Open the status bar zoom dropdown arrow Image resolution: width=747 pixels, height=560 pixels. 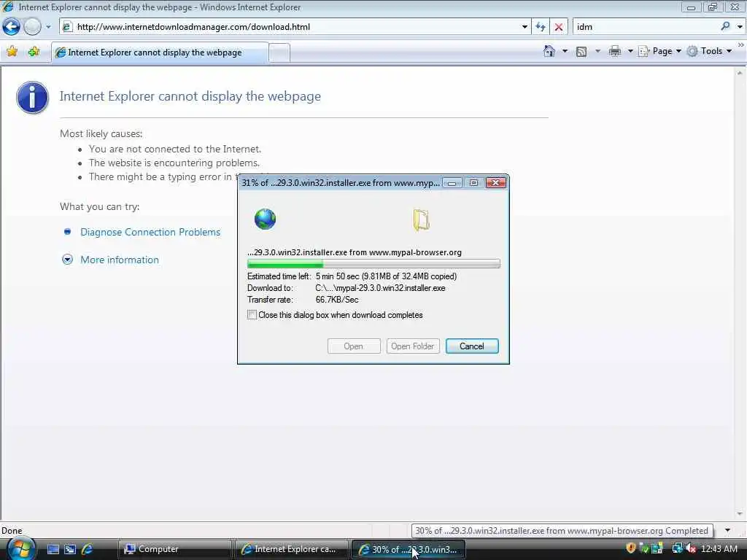[727, 530]
